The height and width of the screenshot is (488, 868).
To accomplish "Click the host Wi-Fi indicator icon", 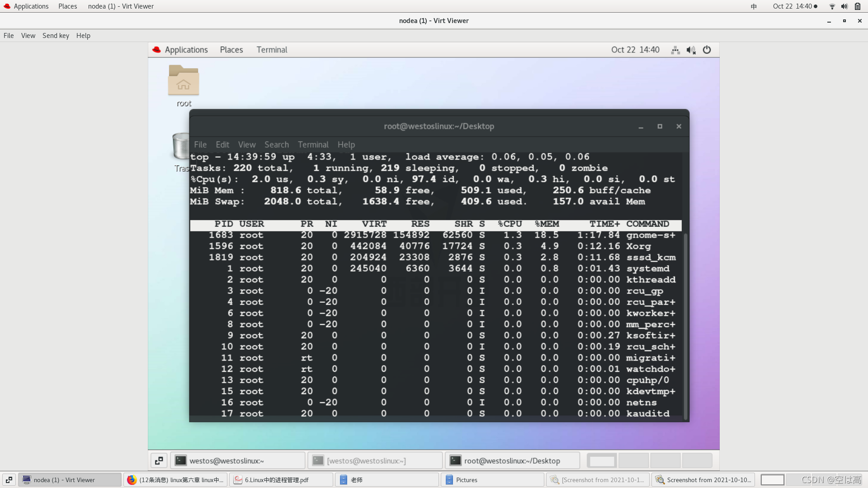I will pyautogui.click(x=832, y=6).
